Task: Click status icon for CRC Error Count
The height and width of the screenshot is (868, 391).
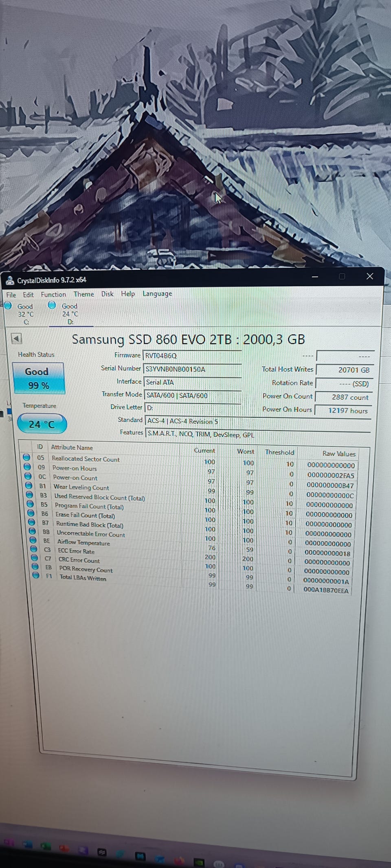Action: (35, 558)
